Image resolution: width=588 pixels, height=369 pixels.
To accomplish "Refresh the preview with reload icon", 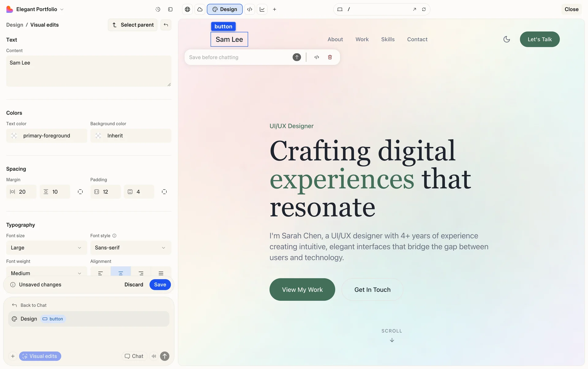I will pos(424,9).
